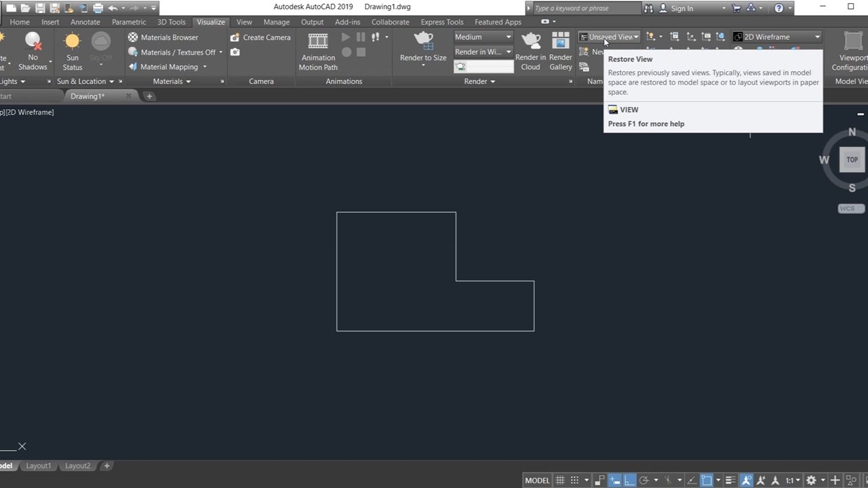Open the Medium render preset dropdown
The height and width of the screenshot is (488, 868).
coord(483,37)
